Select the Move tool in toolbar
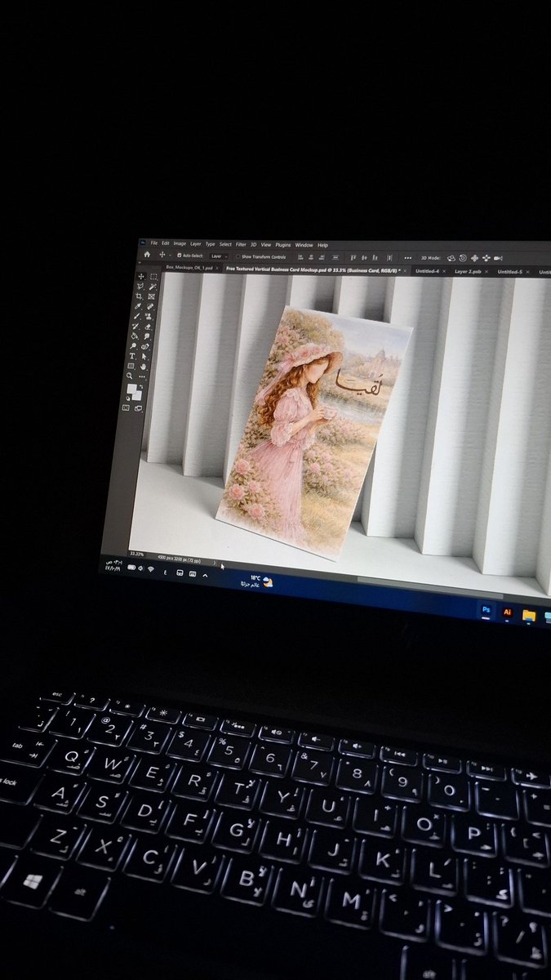Image resolution: width=551 pixels, height=980 pixels. pyautogui.click(x=141, y=276)
